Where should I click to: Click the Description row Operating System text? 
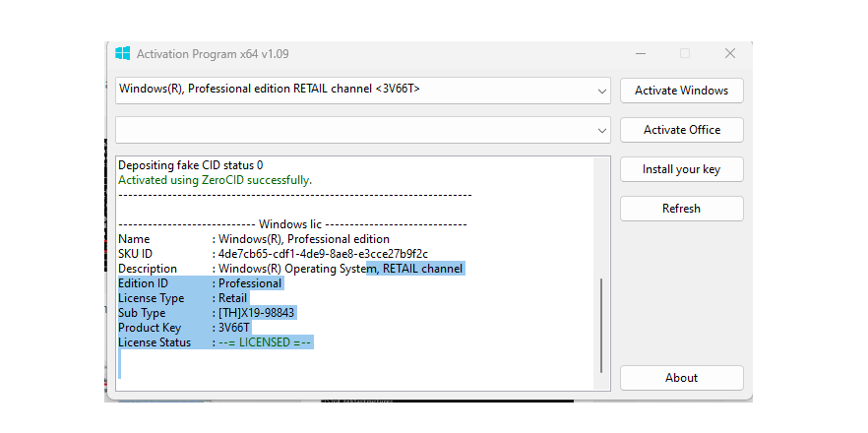pyautogui.click(x=341, y=269)
